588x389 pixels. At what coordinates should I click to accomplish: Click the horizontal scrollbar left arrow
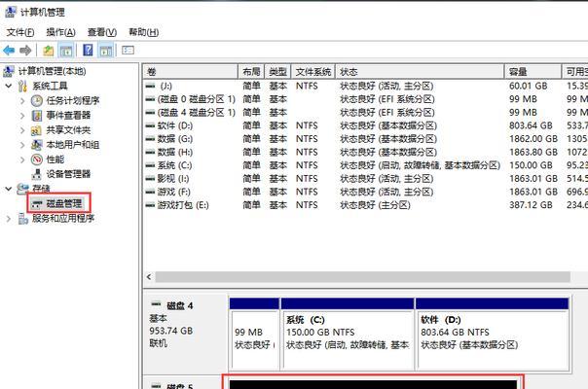coord(149,277)
